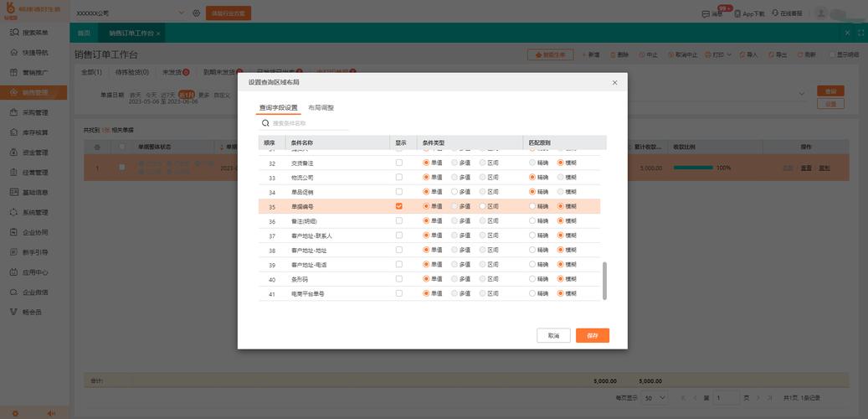Open 消息 message icon with 99+ badge
This screenshot has width=868, height=419.
pos(706,13)
